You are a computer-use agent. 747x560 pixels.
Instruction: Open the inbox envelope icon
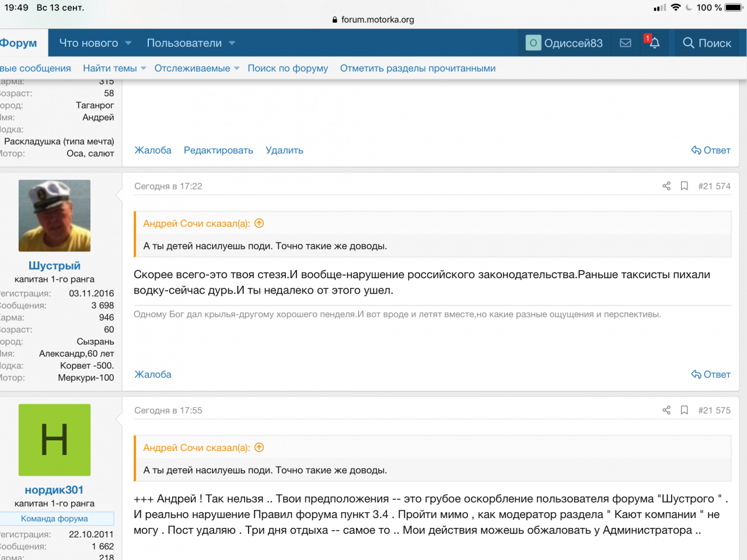(x=625, y=43)
